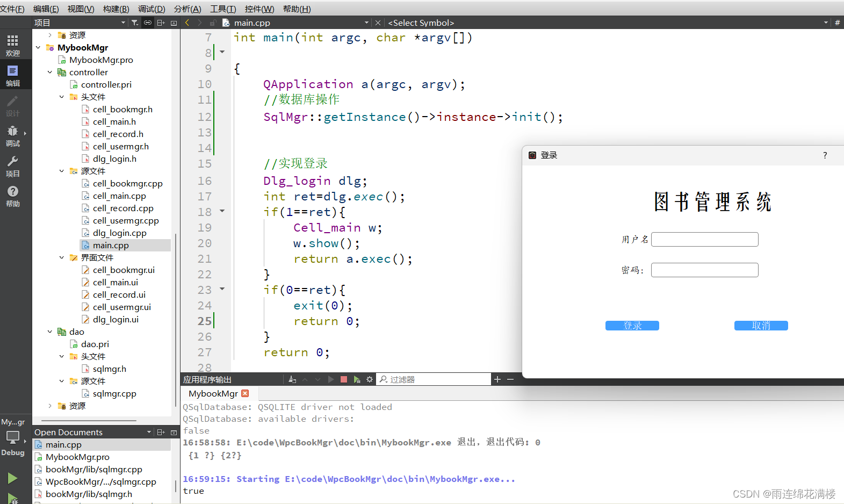
Task: Close the Open Documents panel
Action: point(174,432)
